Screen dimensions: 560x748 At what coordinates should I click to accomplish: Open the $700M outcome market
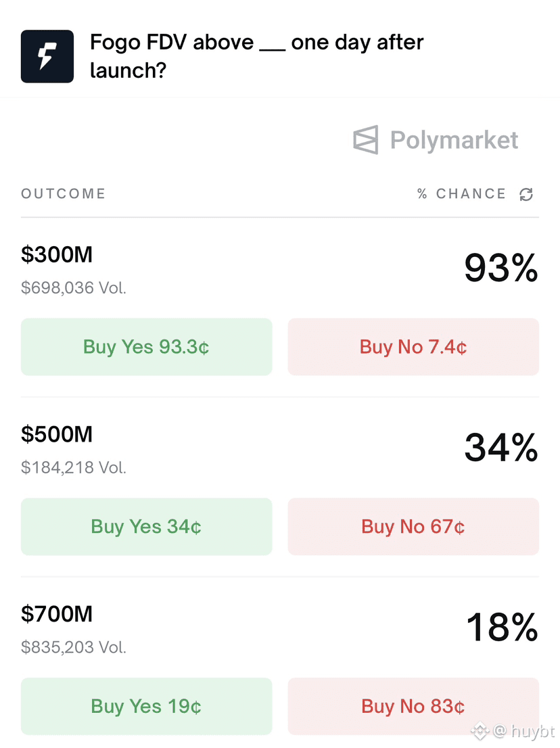pyautogui.click(x=57, y=614)
